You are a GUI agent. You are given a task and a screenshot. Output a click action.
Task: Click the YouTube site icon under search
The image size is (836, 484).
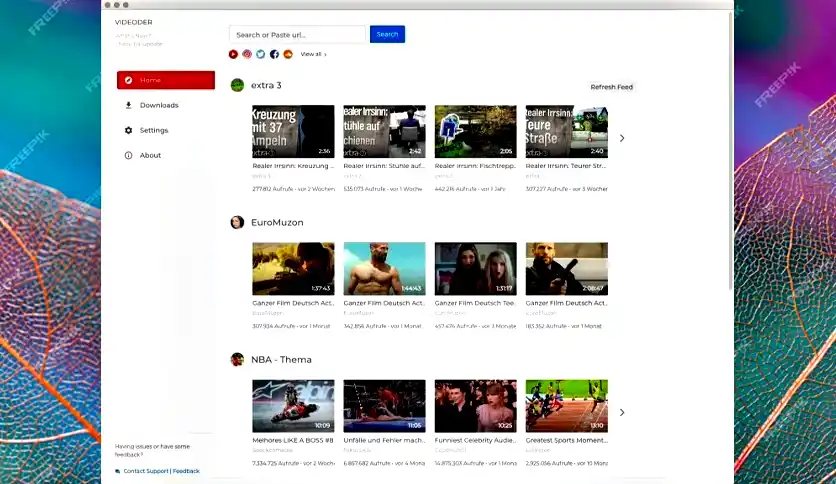[x=233, y=54]
